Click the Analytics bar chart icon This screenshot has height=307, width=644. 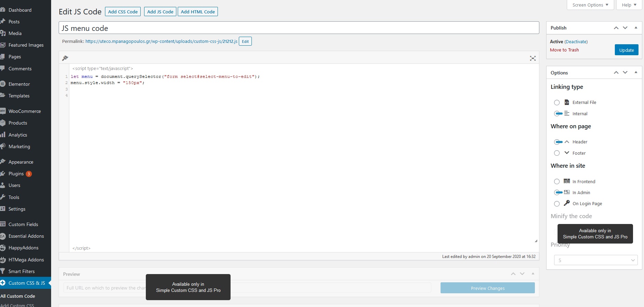tap(3, 135)
